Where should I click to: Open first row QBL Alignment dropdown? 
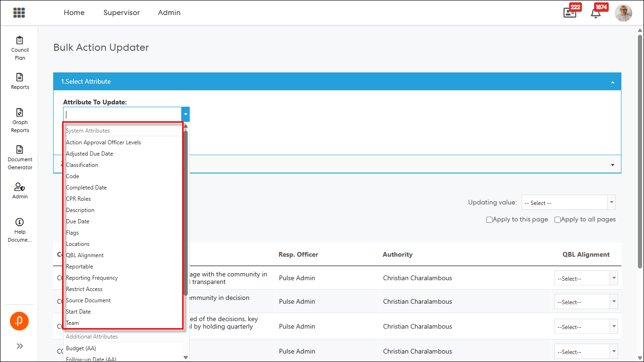pyautogui.click(x=586, y=278)
